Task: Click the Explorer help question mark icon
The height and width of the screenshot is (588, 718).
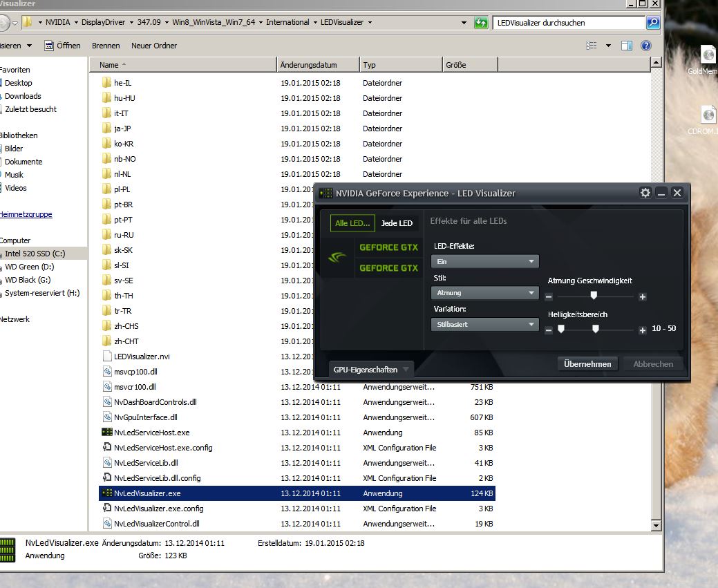Action: [x=645, y=46]
